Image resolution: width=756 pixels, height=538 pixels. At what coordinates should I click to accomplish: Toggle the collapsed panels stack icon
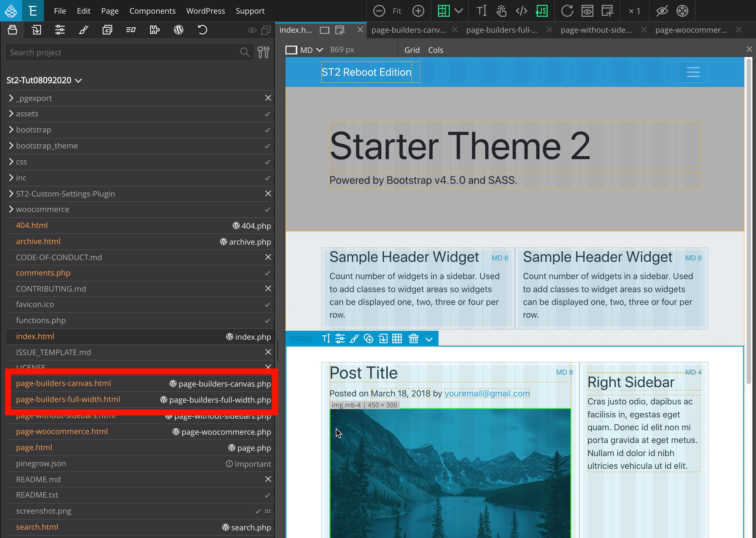pos(266,31)
